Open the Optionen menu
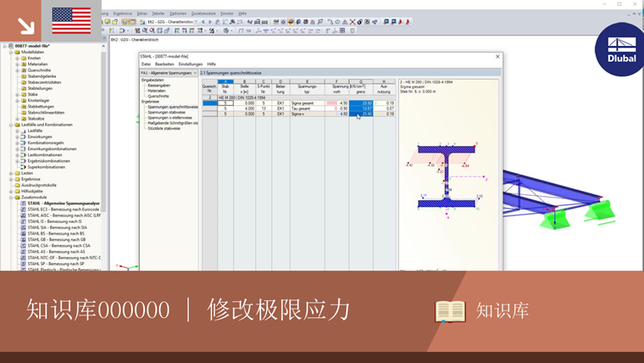Viewport: 644px width, 363px height. [178, 14]
